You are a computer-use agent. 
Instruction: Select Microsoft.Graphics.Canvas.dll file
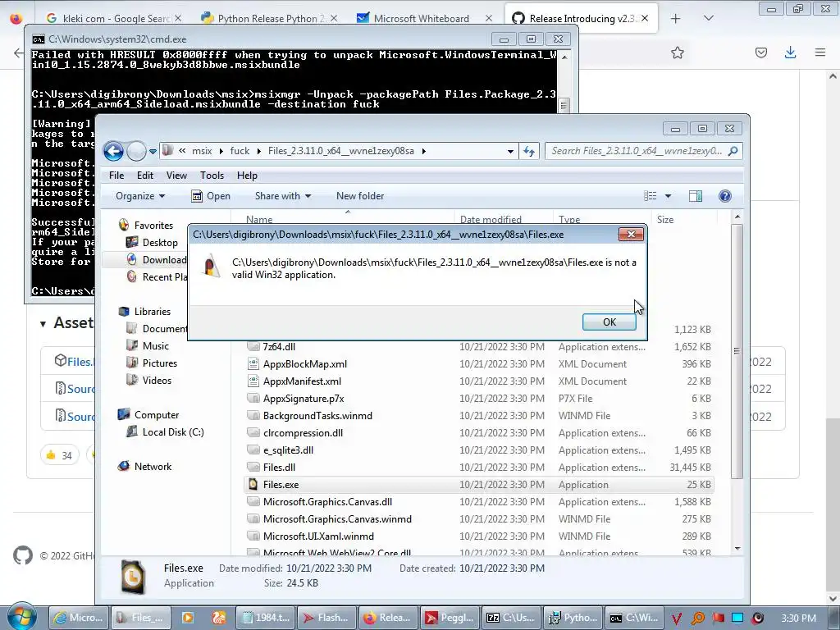pyautogui.click(x=327, y=502)
